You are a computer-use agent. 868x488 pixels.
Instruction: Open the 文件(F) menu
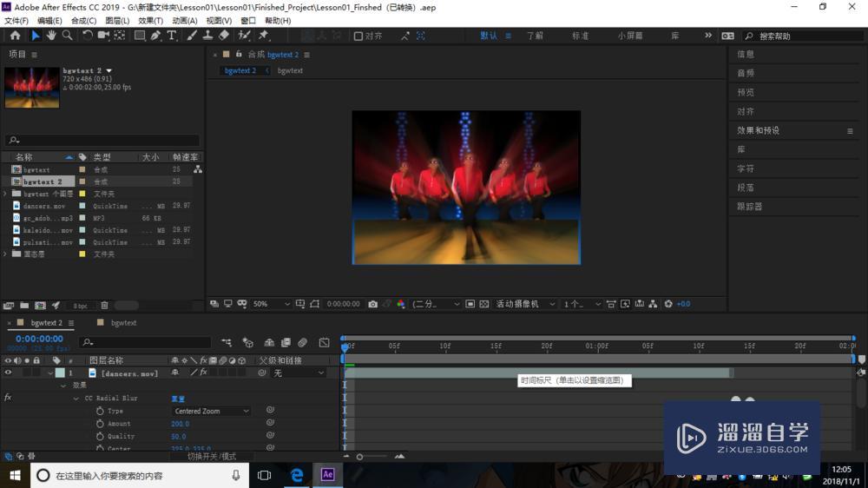pyautogui.click(x=16, y=21)
